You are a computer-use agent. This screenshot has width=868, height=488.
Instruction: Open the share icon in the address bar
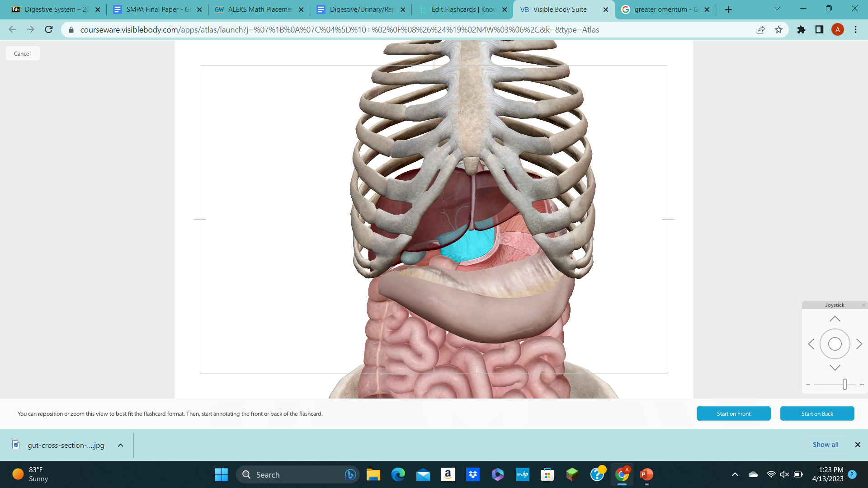[760, 30]
